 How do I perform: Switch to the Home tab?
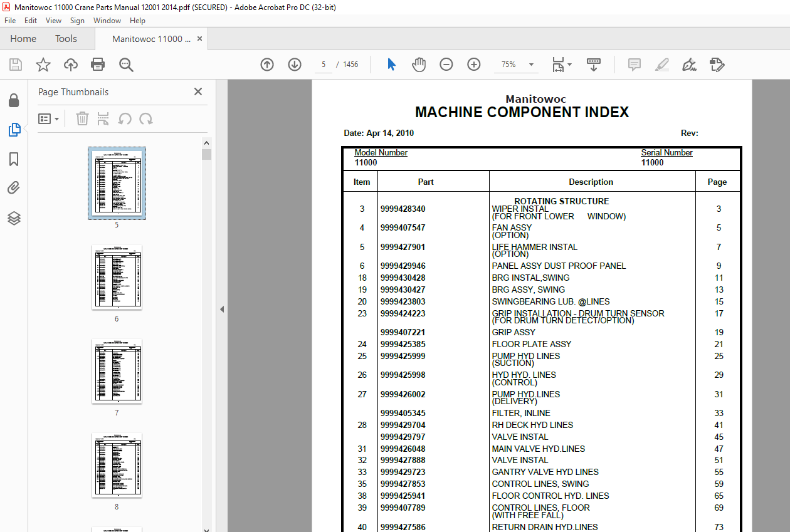click(23, 39)
